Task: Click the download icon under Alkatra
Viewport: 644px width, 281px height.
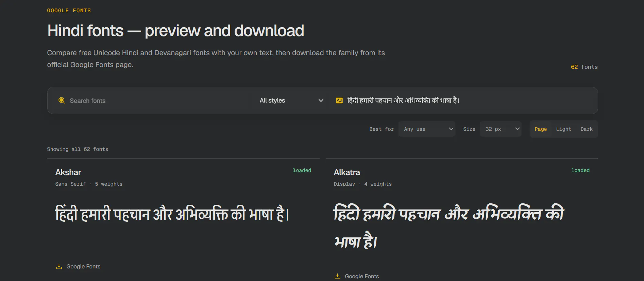Action: tap(337, 276)
